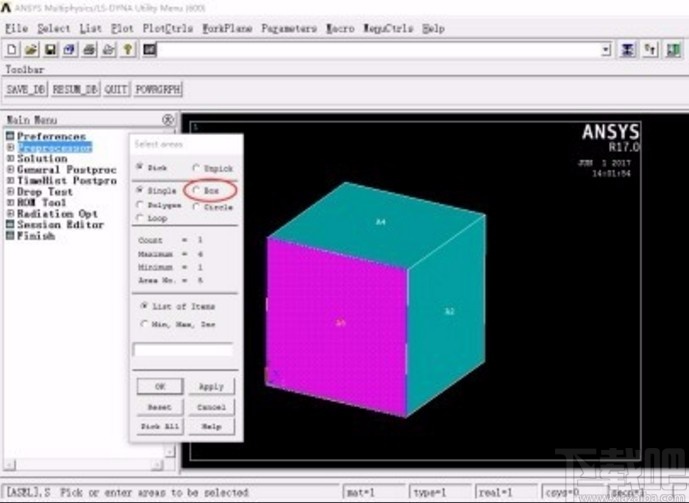Select Single picking mode
Viewport: 689px width, 503px height.
[x=140, y=190]
